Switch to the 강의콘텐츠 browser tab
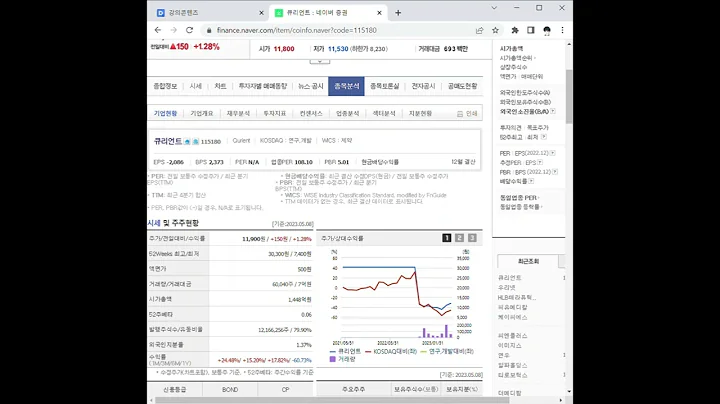This screenshot has width=720, height=404. click(209, 13)
